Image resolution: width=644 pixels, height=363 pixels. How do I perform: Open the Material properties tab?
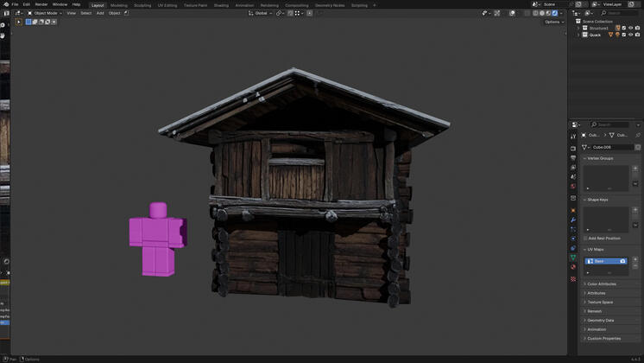click(x=573, y=267)
